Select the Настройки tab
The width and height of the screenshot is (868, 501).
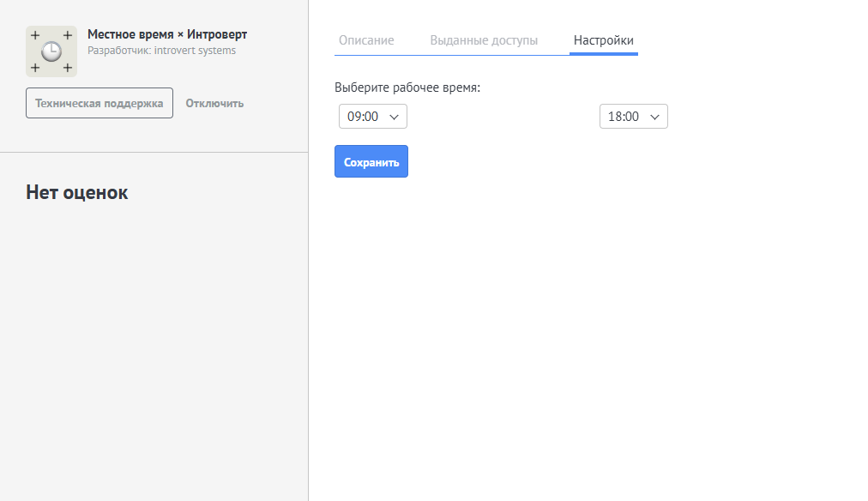point(603,40)
